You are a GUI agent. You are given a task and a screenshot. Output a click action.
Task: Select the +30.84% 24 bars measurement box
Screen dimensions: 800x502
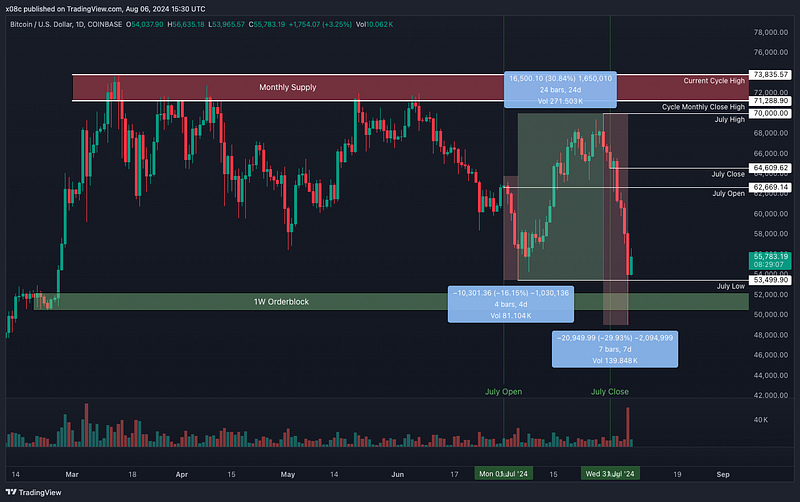561,90
